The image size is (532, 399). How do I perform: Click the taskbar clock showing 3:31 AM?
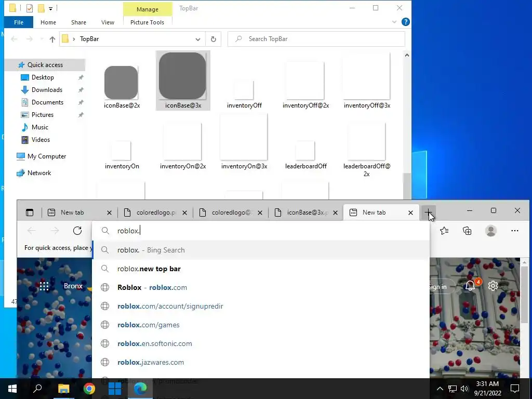487,389
